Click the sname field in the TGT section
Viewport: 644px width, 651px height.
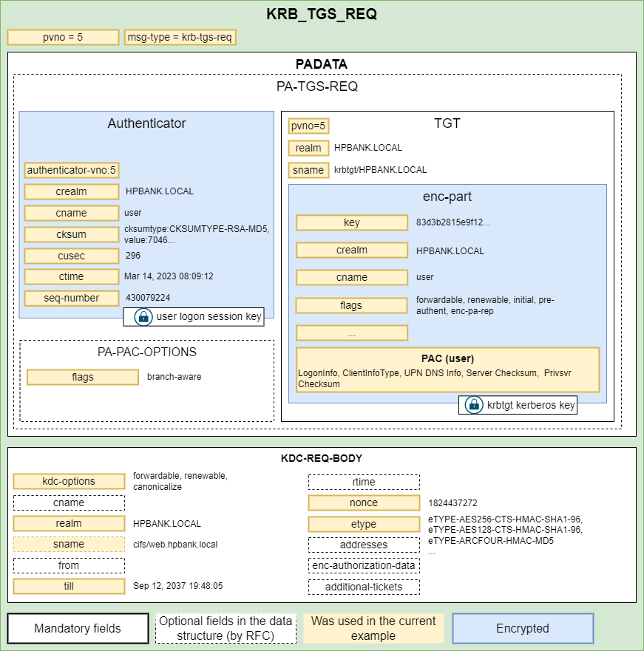tap(308, 170)
